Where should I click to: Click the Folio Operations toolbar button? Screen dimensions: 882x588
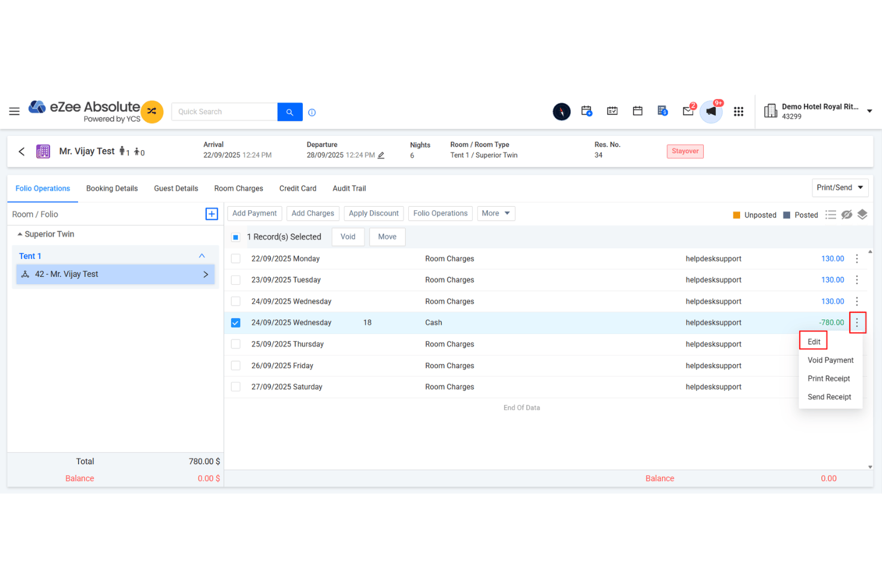coord(440,213)
